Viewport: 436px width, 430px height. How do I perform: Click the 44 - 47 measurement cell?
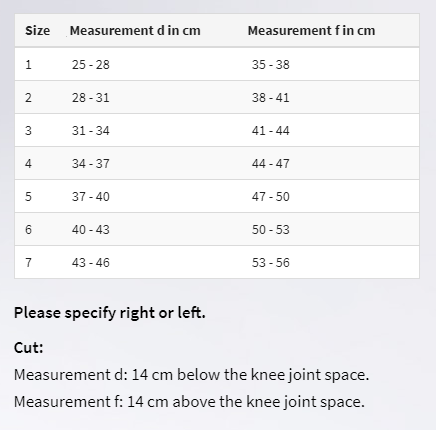[271, 163]
